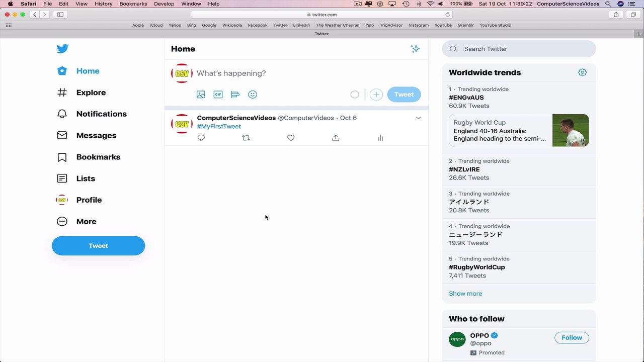Open the tweet options chevron
644x362 pixels.
pos(418,118)
